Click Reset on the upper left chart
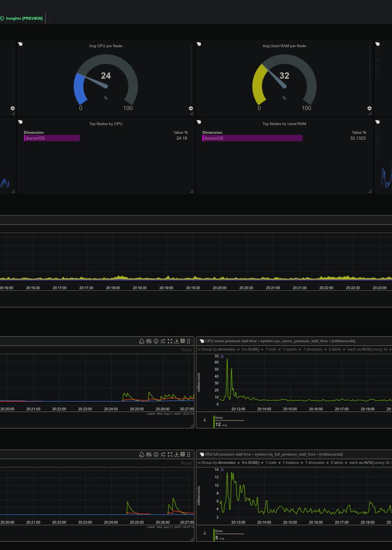The width and height of the screenshot is (392, 550). (186, 349)
